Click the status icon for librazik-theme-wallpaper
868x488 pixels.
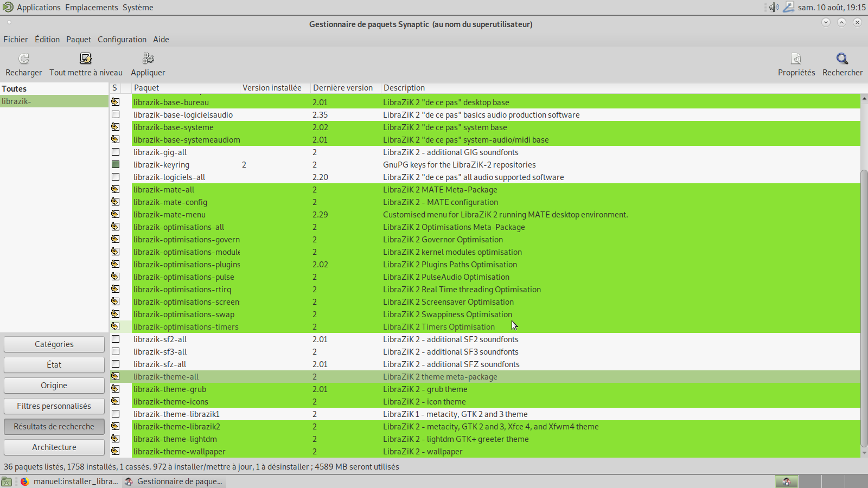[116, 451]
